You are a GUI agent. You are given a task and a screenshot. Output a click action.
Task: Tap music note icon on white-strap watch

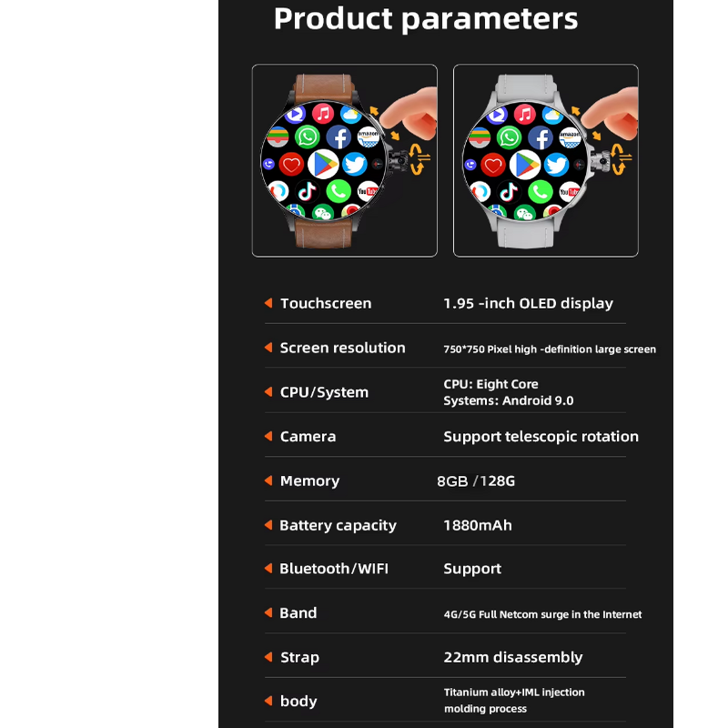click(524, 114)
